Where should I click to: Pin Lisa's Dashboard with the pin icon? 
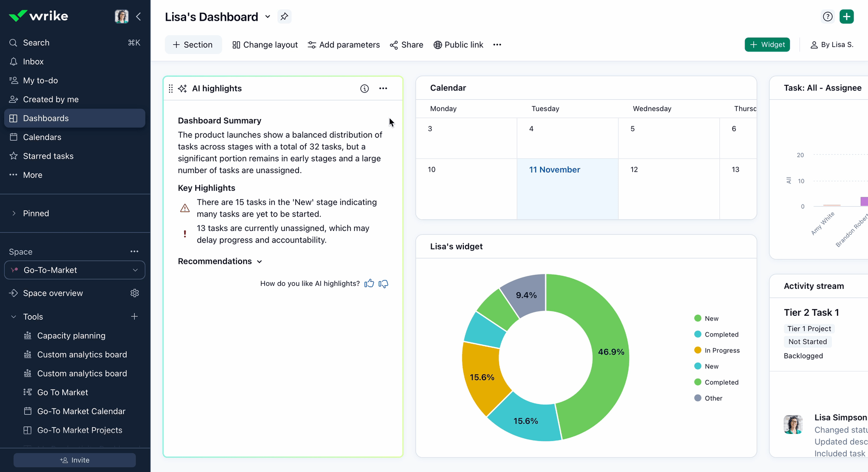coord(284,17)
